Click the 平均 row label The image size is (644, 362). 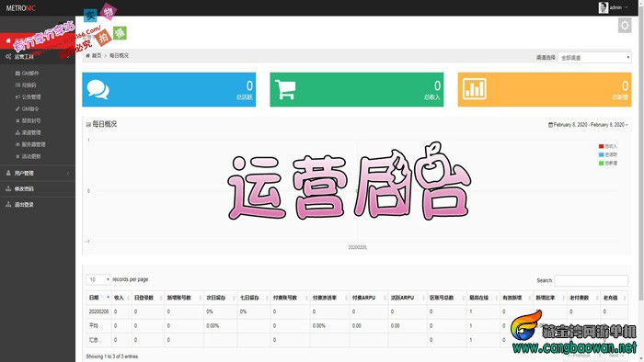[93, 325]
